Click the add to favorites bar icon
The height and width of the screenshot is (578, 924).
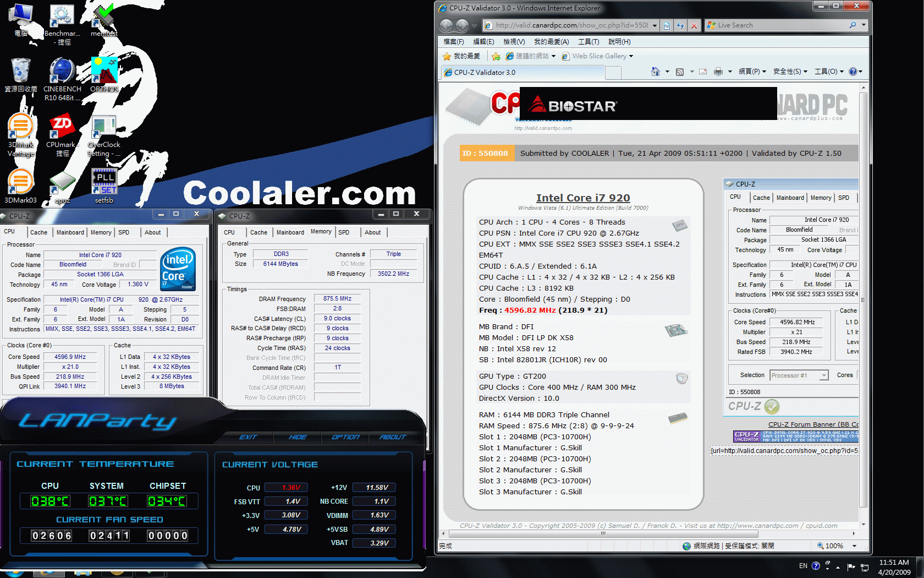496,56
